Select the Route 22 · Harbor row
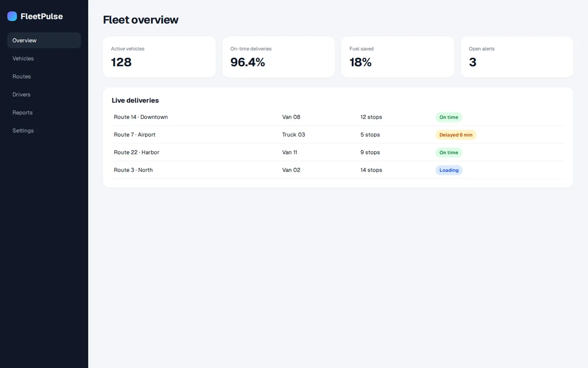The height and width of the screenshot is (368, 588). tap(338, 153)
